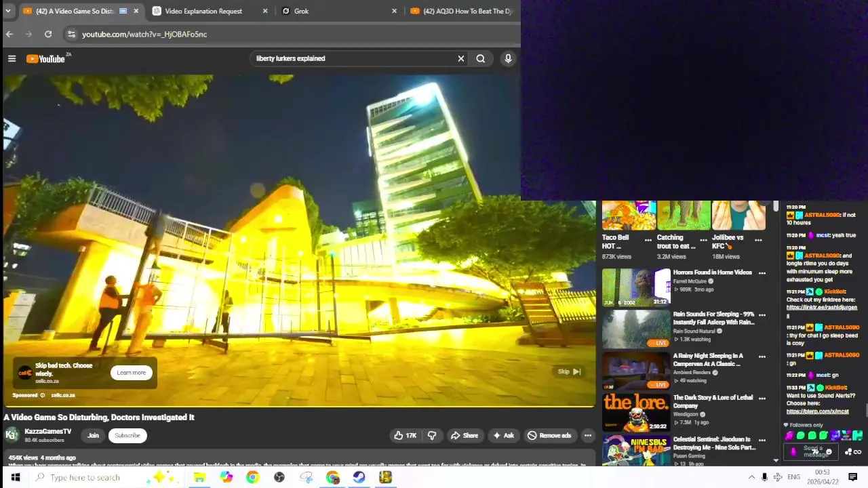Run the search with the magnifier button
Image resolution: width=868 pixels, height=488 pixels.
coord(481,58)
